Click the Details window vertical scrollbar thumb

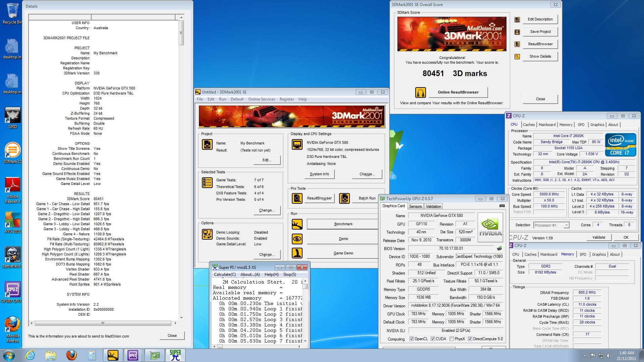pyautogui.click(x=181, y=33)
